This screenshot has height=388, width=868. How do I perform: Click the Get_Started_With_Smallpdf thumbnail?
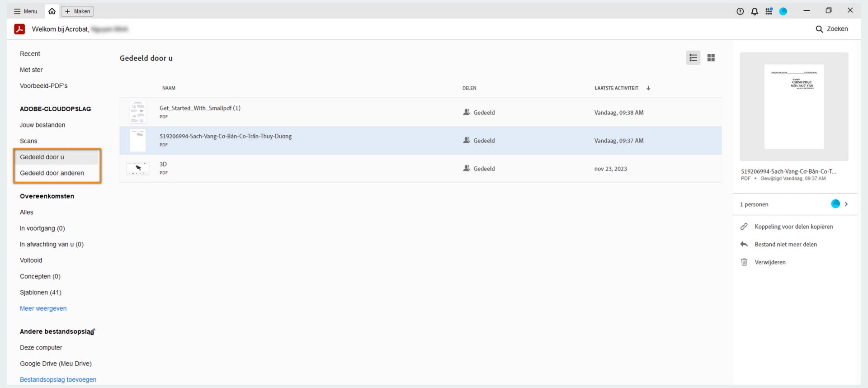click(137, 112)
